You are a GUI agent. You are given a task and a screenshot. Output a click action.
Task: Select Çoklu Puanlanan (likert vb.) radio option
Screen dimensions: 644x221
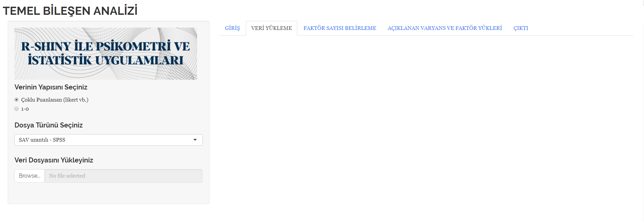point(16,100)
